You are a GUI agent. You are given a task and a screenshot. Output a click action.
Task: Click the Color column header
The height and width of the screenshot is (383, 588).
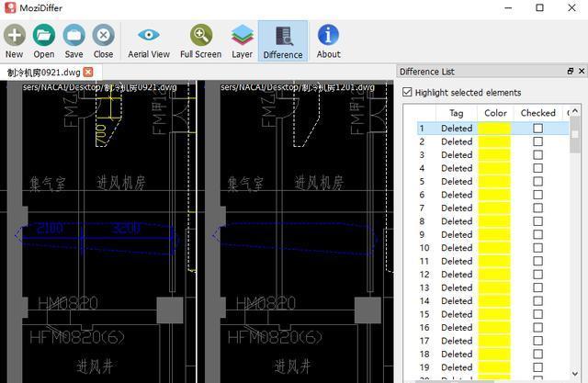tap(494, 113)
